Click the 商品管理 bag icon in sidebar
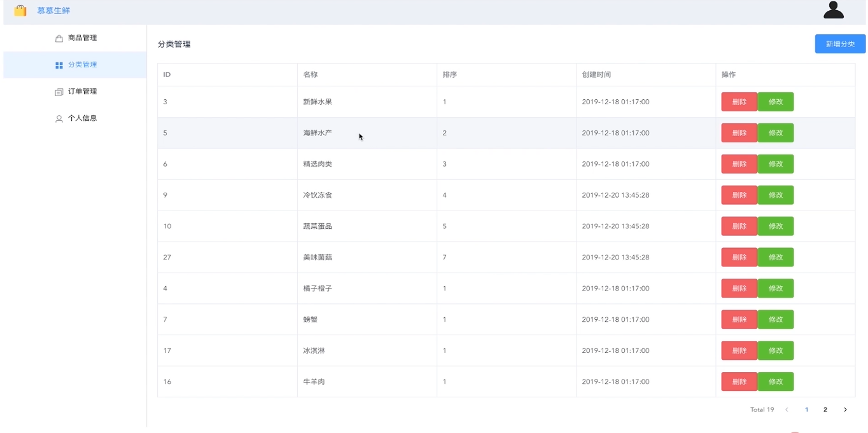Screen dimensions: 868x433 click(59, 38)
